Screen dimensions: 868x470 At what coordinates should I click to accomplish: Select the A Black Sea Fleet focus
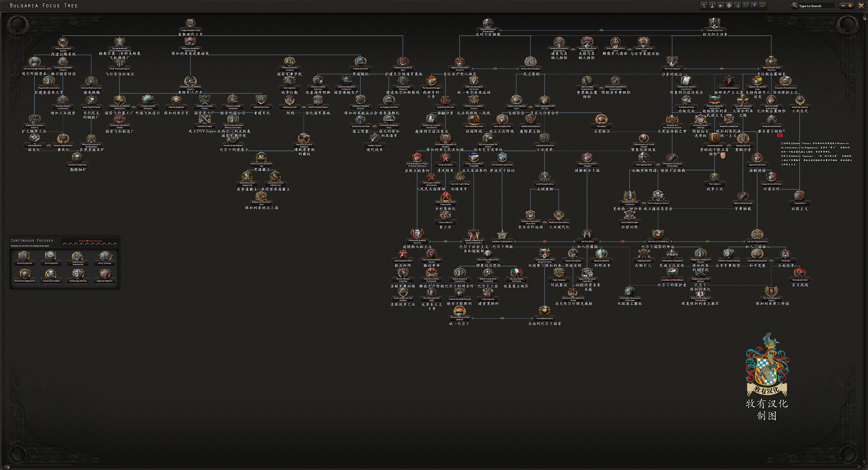pyautogui.click(x=360, y=64)
